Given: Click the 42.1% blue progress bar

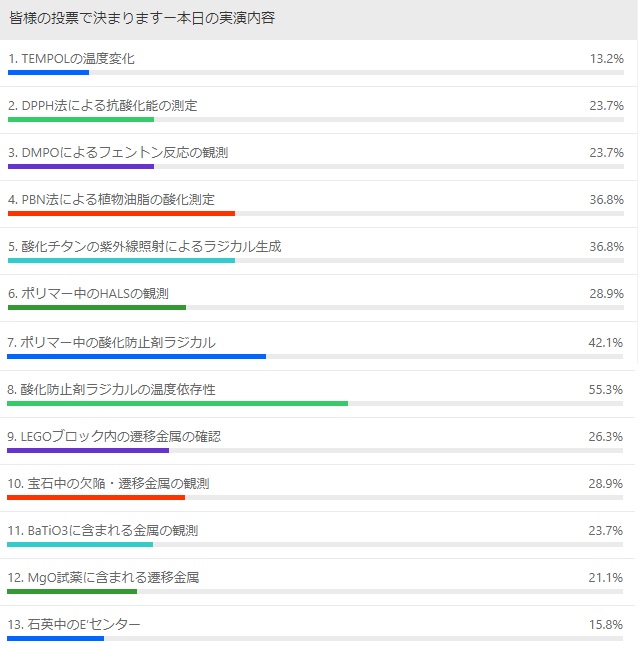Looking at the screenshot, I should tap(136, 356).
